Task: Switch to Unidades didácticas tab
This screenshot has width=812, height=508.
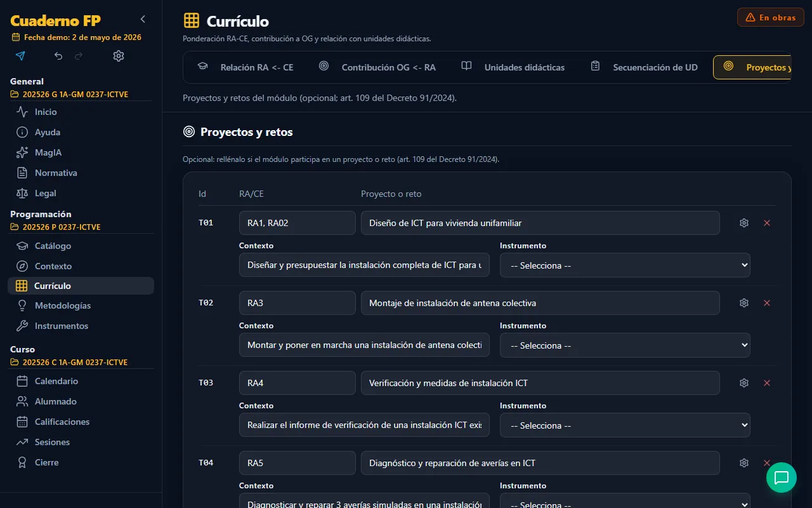Action: coord(513,67)
